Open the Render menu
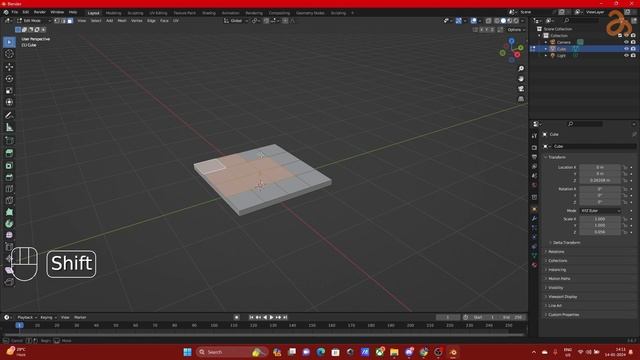 pos(40,12)
